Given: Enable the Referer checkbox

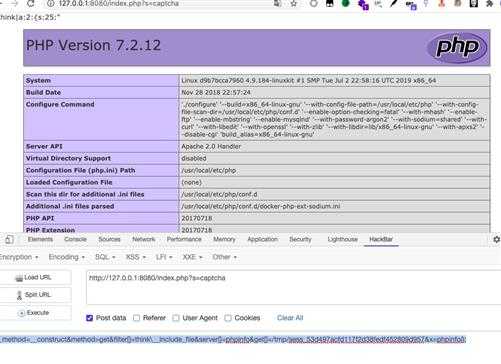Looking at the screenshot, I should (136, 318).
